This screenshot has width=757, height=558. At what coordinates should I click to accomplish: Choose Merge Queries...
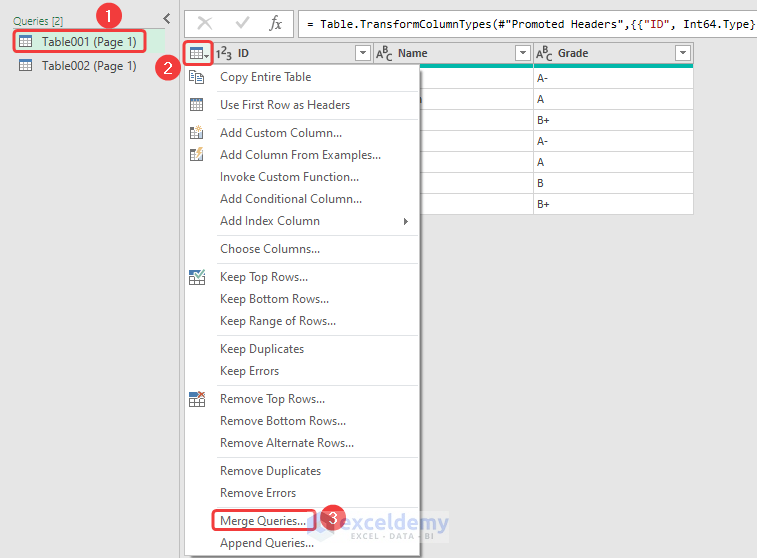pos(263,521)
